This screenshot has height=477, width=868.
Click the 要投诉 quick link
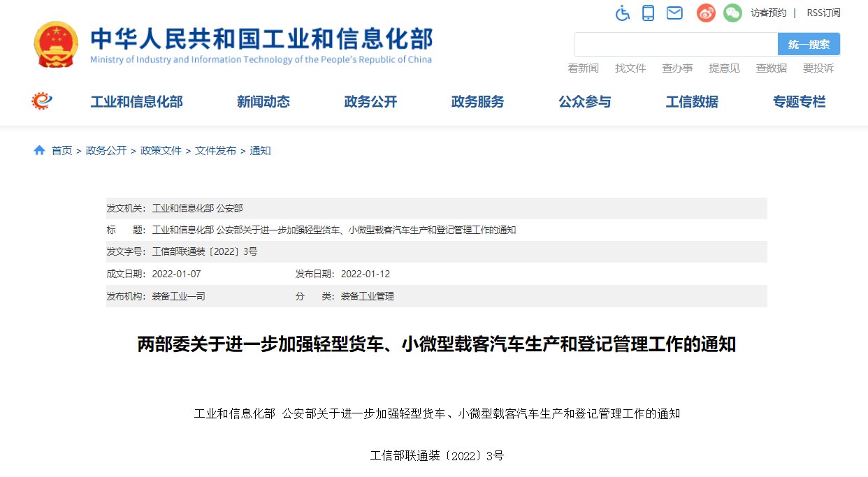pyautogui.click(x=818, y=68)
